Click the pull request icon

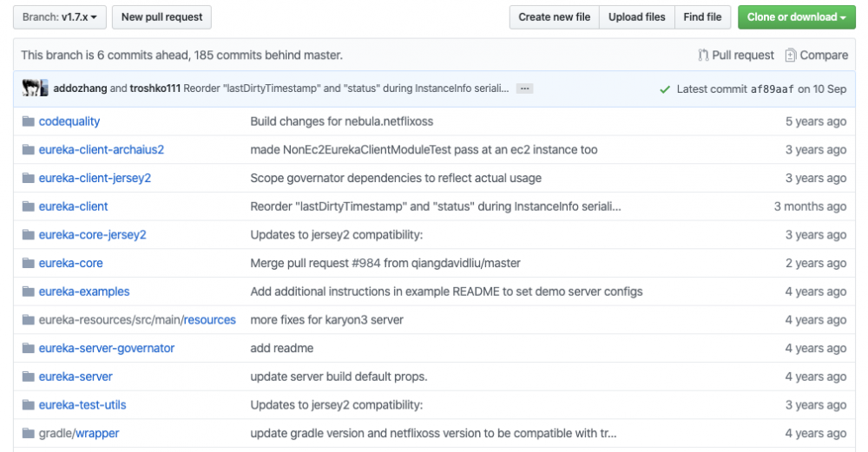tap(703, 56)
